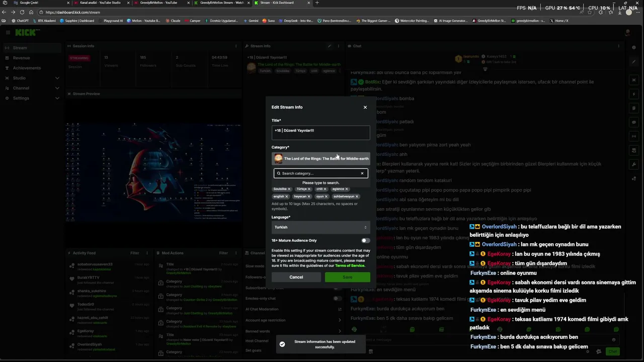Switch to GreedyBirMellon YouTube tab
The image size is (644, 362).
pos(161,3)
